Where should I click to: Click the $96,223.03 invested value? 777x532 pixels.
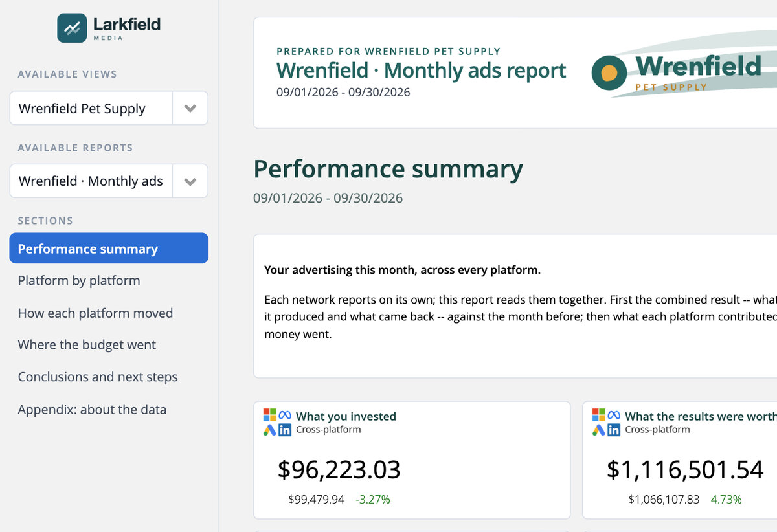tap(339, 470)
